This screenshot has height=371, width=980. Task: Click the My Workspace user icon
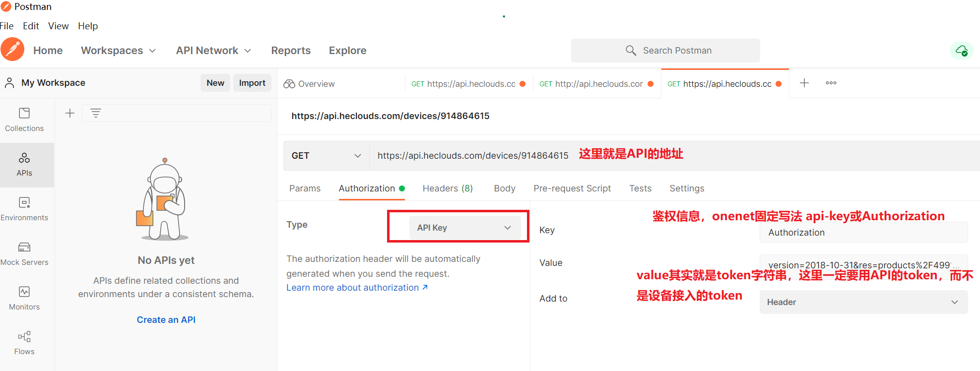click(9, 83)
